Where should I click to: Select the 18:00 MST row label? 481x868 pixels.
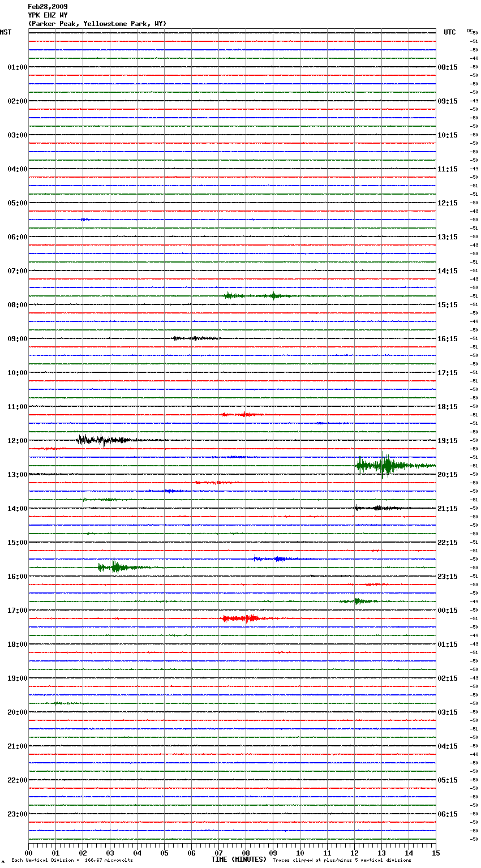click(x=18, y=644)
